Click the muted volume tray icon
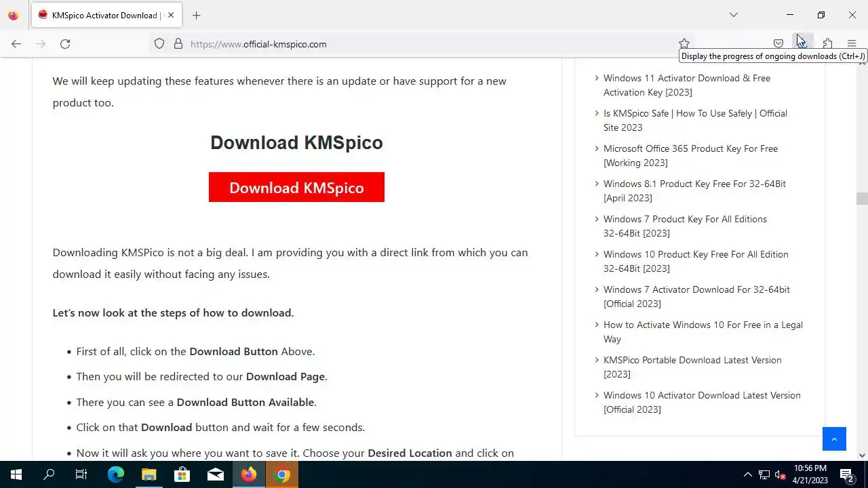Viewport: 868px width, 488px height. pyautogui.click(x=781, y=474)
